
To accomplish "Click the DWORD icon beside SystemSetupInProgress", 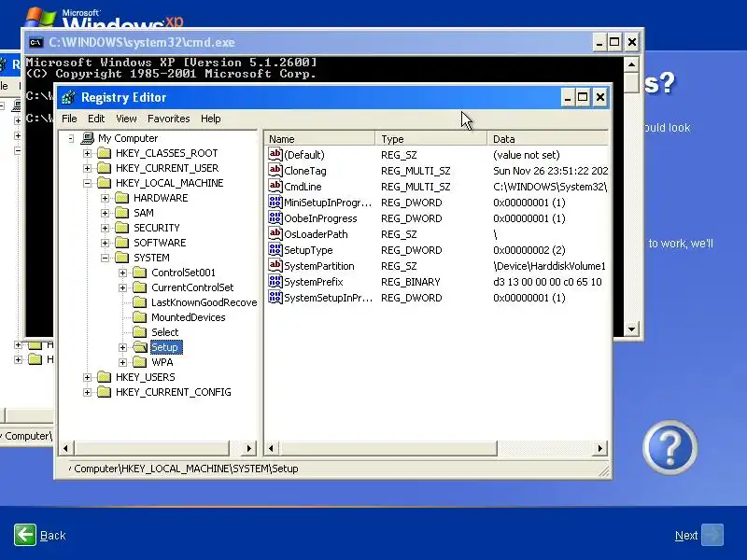I will click(x=275, y=297).
